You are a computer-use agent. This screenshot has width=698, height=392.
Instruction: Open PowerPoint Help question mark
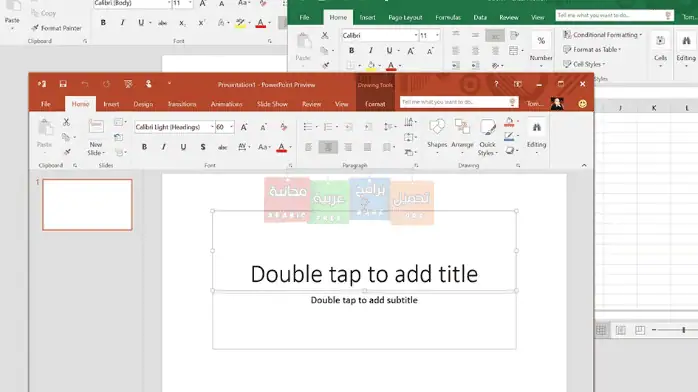(496, 84)
